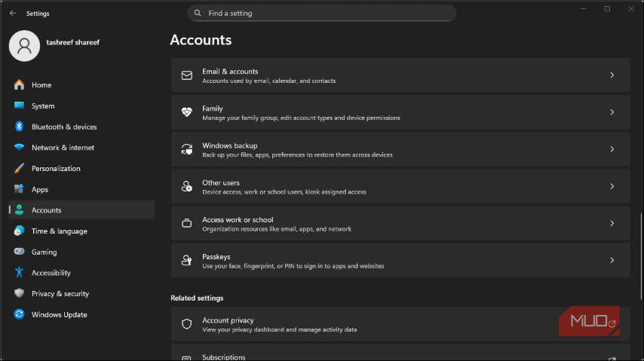The image size is (644, 361).
Task: Click the tashreef shareef profile avatar
Action: 25,46
